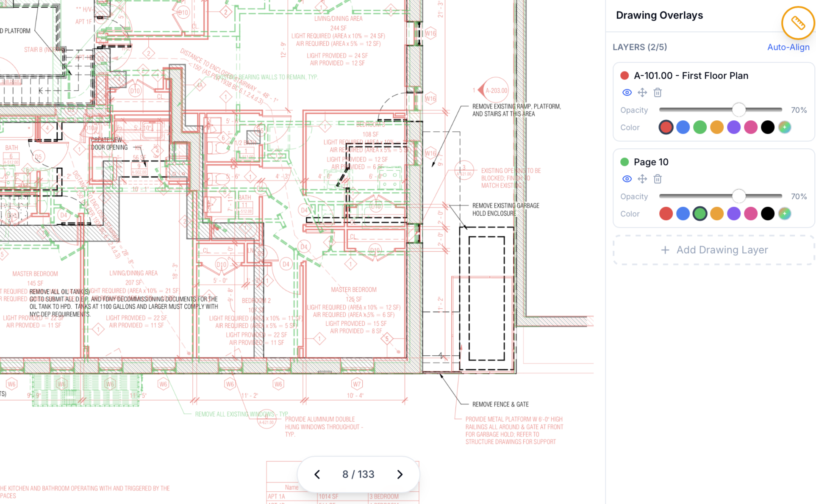This screenshot has width=816, height=504.
Task: Select move tool for A-101.00 layer
Action: [642, 92]
